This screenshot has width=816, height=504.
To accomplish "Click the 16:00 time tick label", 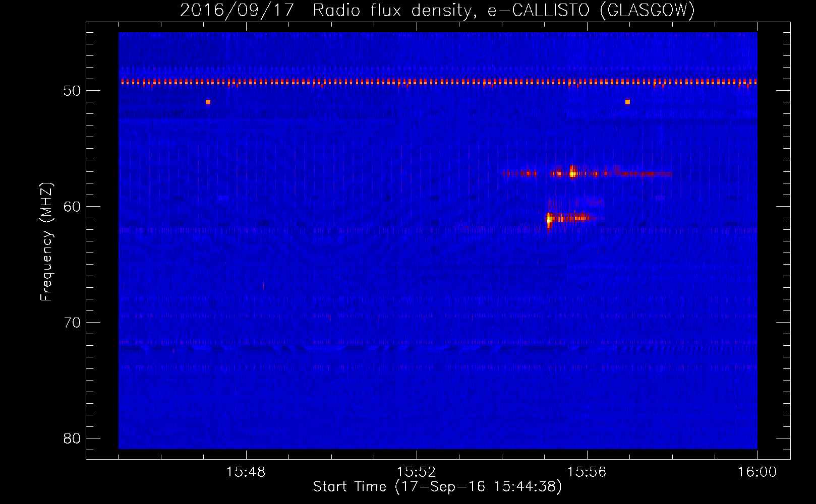I will 757,472.
